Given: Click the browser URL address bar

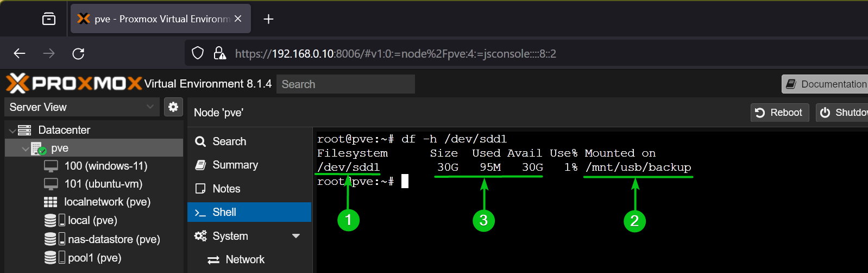Looking at the screenshot, I should coord(526,53).
